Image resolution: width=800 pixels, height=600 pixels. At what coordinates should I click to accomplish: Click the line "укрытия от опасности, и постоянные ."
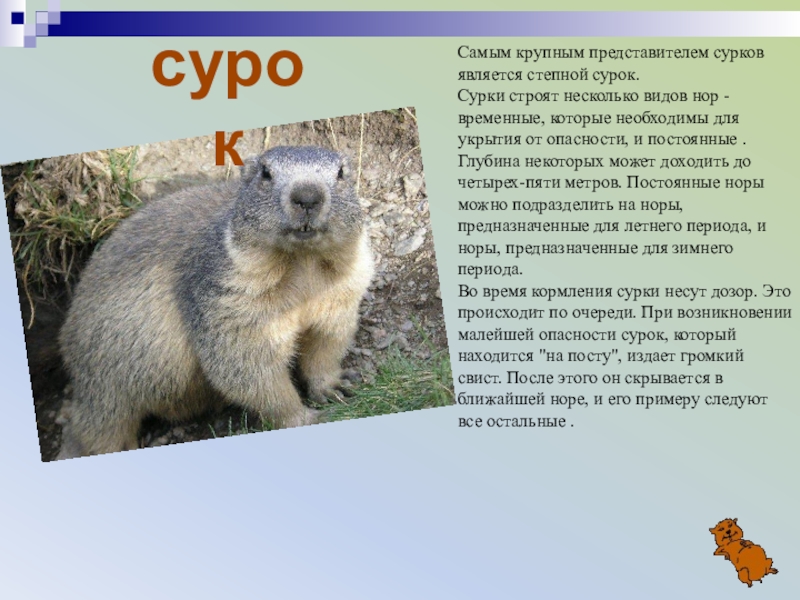pos(602,139)
